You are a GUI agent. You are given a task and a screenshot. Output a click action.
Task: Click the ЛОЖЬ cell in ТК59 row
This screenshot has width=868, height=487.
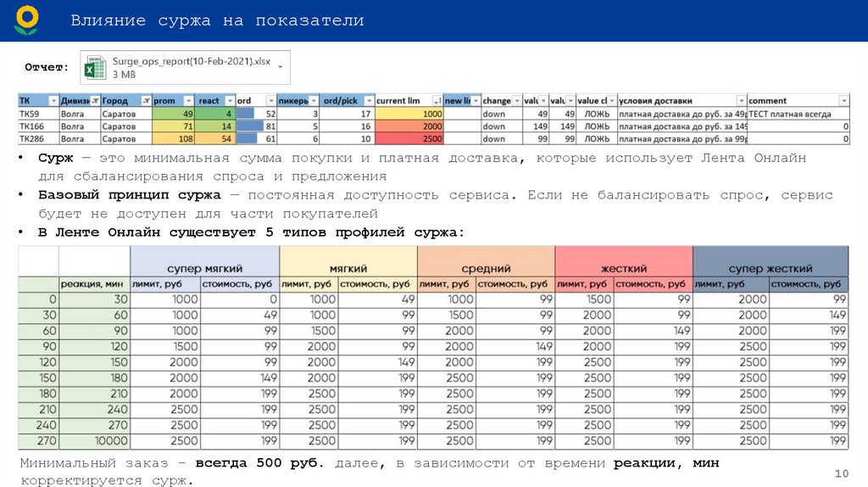[597, 114]
